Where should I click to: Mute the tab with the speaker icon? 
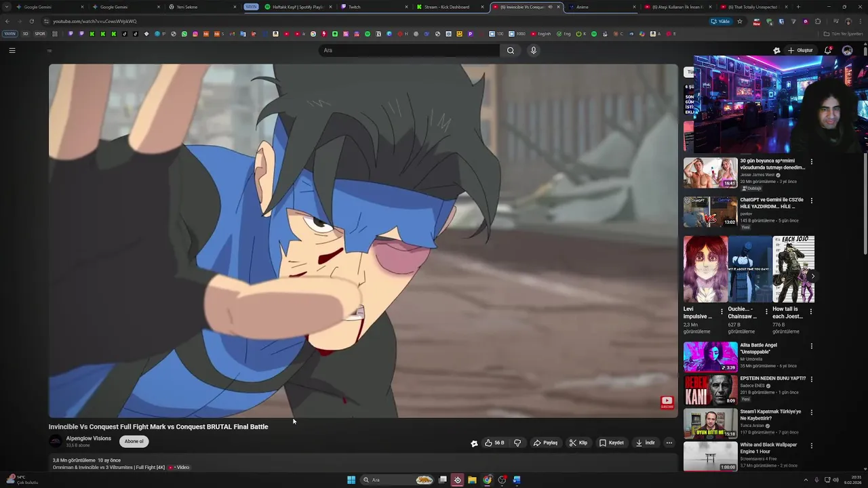[x=550, y=7]
